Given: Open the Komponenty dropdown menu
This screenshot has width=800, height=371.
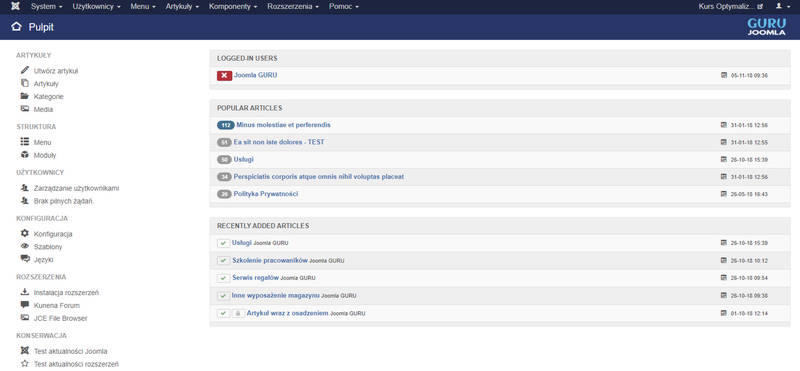Looking at the screenshot, I should click(233, 7).
